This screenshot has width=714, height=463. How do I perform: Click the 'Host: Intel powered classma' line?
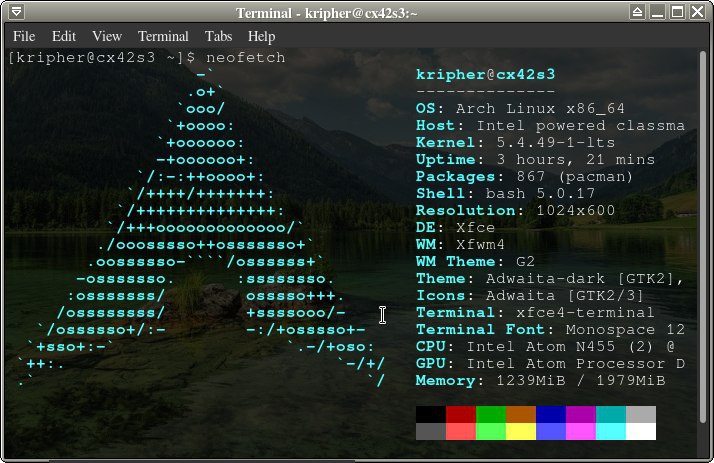click(550, 126)
